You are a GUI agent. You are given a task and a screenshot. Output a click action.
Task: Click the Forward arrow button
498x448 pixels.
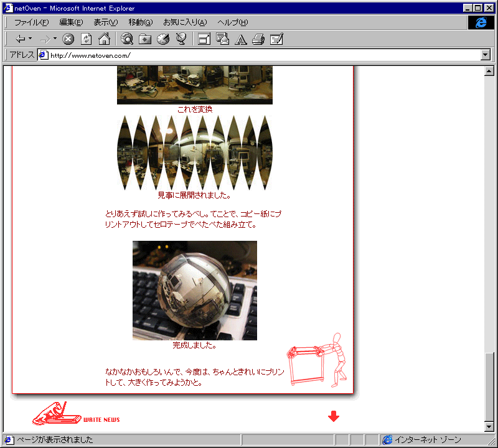point(45,39)
